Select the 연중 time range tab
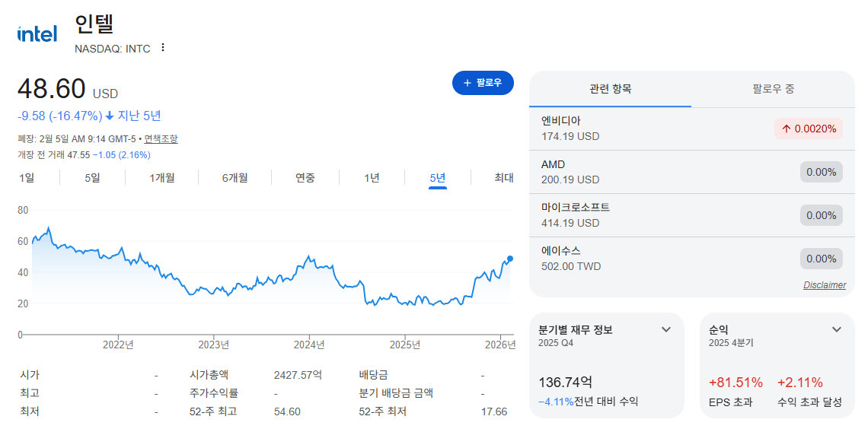Image resolution: width=868 pixels, height=432 pixels. click(x=305, y=177)
